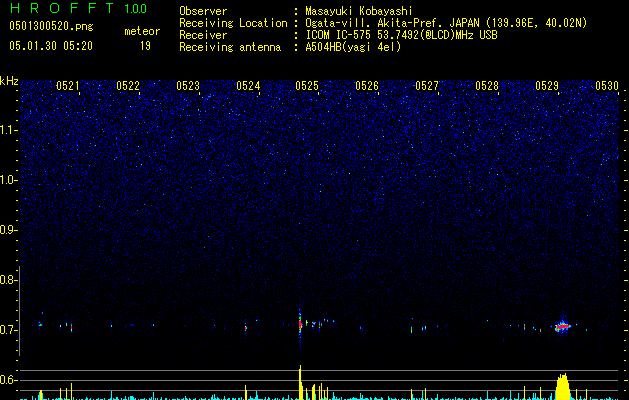
Task: Click the meteor count value 19
Action: [145, 46]
